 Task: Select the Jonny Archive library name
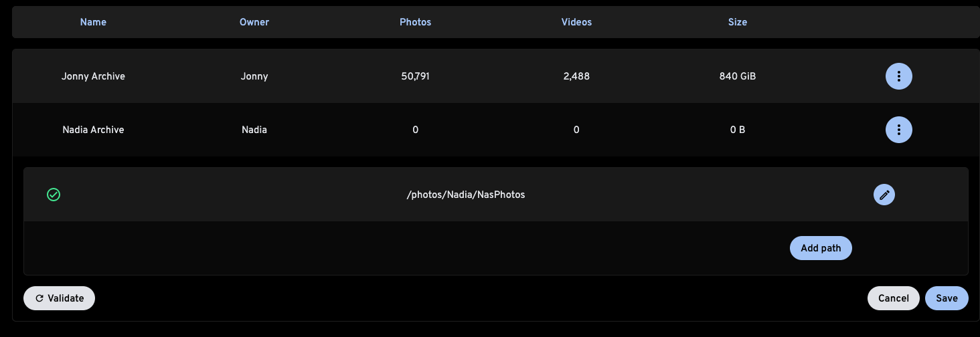[x=93, y=76]
